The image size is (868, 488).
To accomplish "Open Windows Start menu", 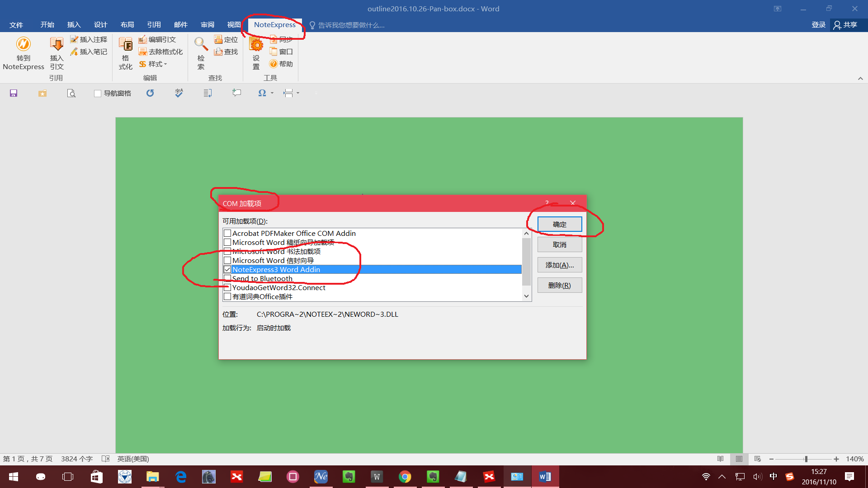I will [14, 477].
